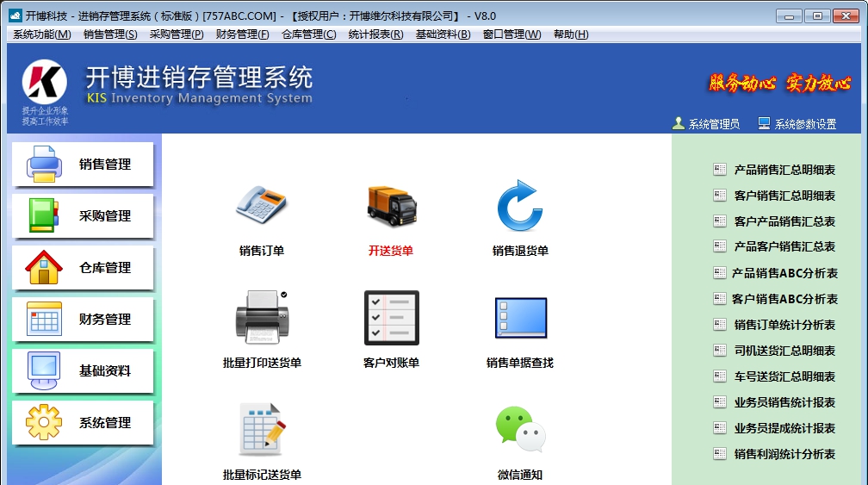Click the 销售退货单 text label
This screenshot has width=868, height=485.
click(x=520, y=251)
